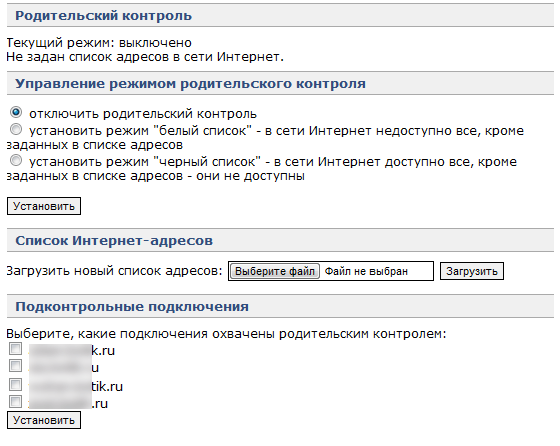Click the bottom 'Установить' button for connections

44,420
